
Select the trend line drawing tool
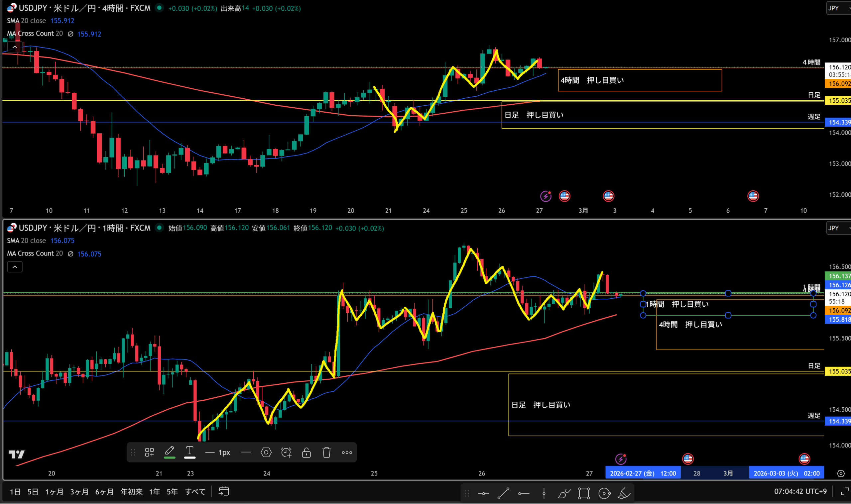(x=504, y=493)
